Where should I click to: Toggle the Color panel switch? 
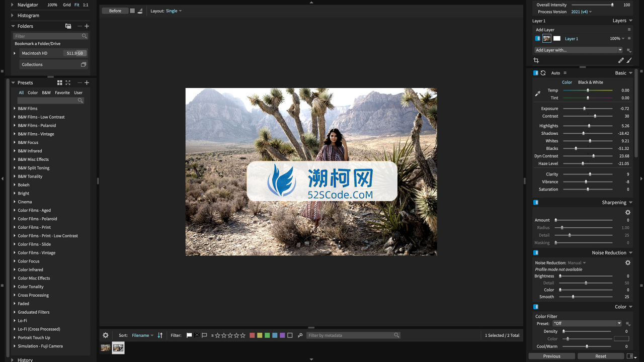(536, 307)
